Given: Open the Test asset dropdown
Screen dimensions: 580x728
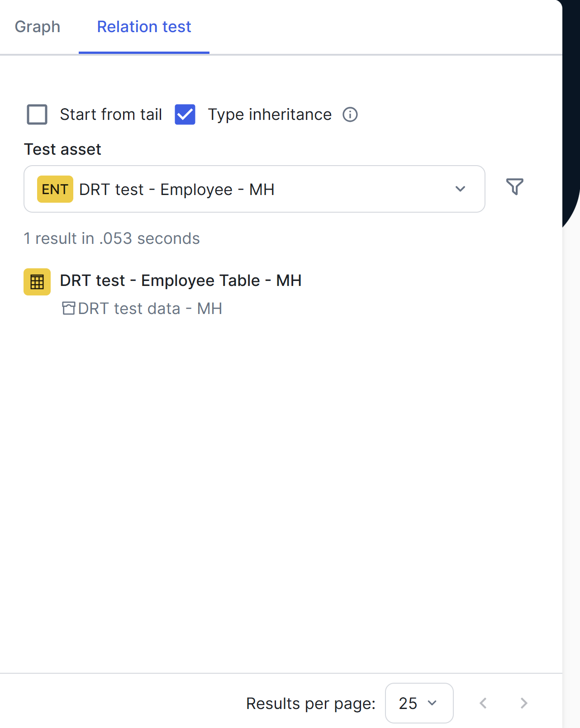Looking at the screenshot, I should click(x=254, y=189).
